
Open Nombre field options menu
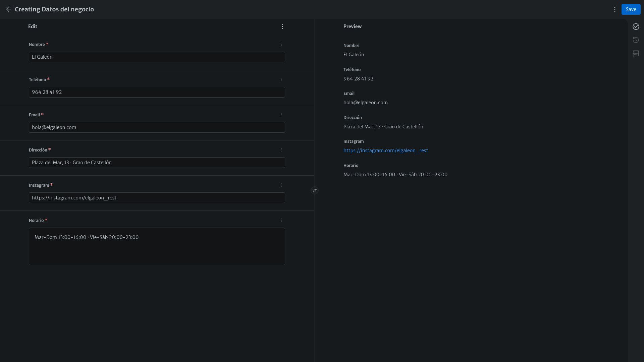coord(281,44)
